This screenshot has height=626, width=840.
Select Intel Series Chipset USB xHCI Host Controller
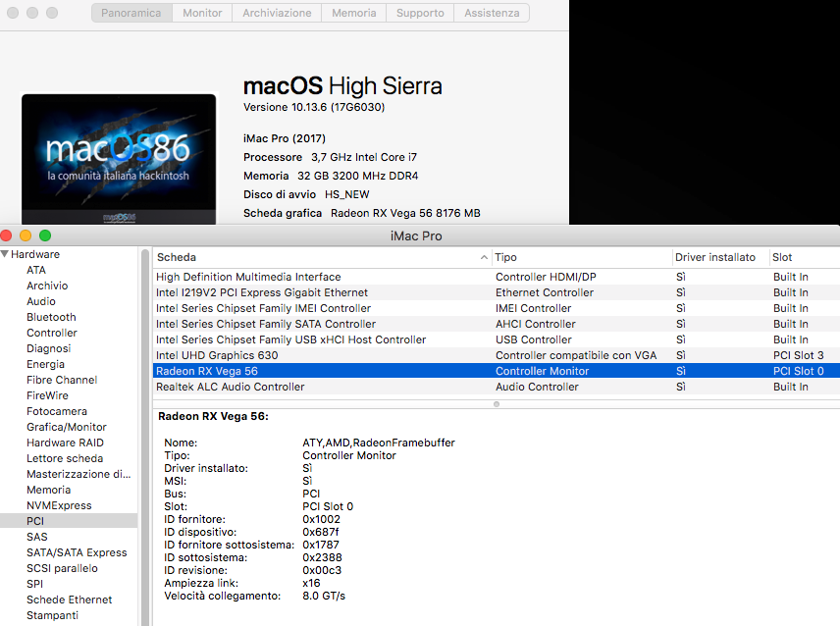tap(497, 339)
